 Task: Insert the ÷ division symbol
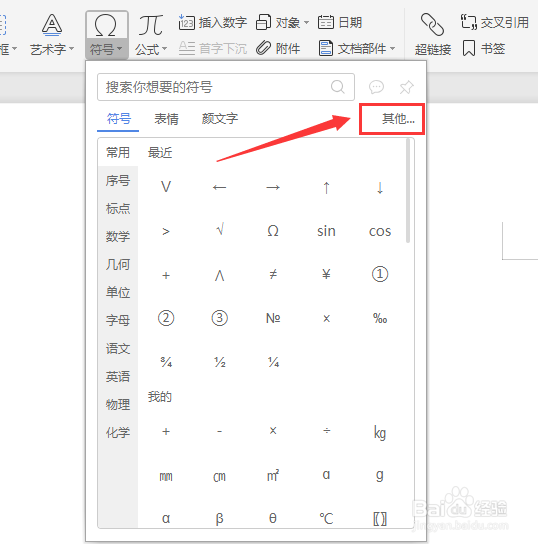point(326,431)
